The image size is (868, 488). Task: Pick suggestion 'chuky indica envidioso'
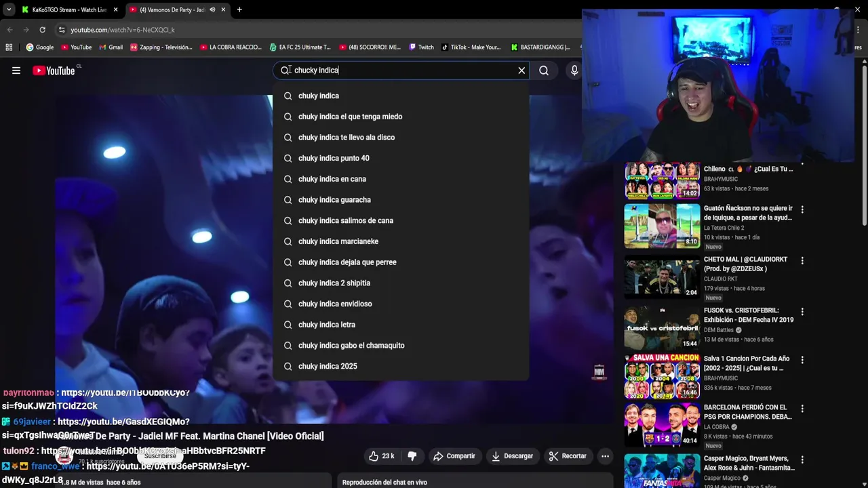(x=401, y=304)
